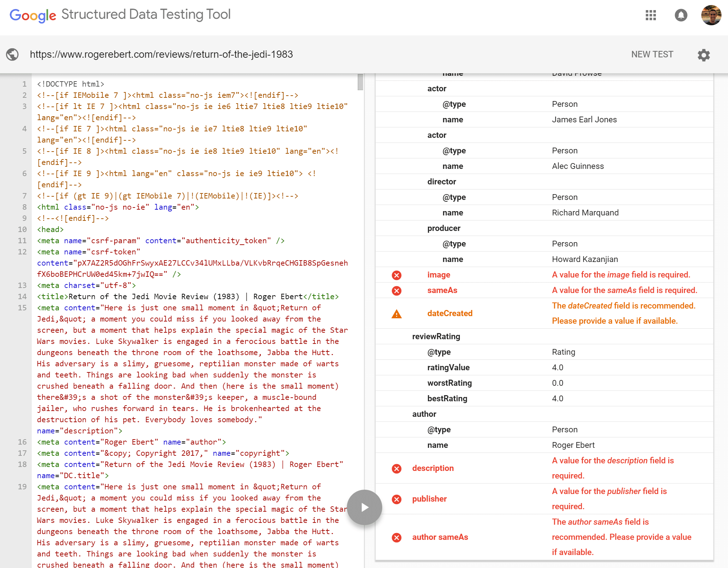Screen dimensions: 728x568
Task: Click the Google logo
Action: coord(33,15)
